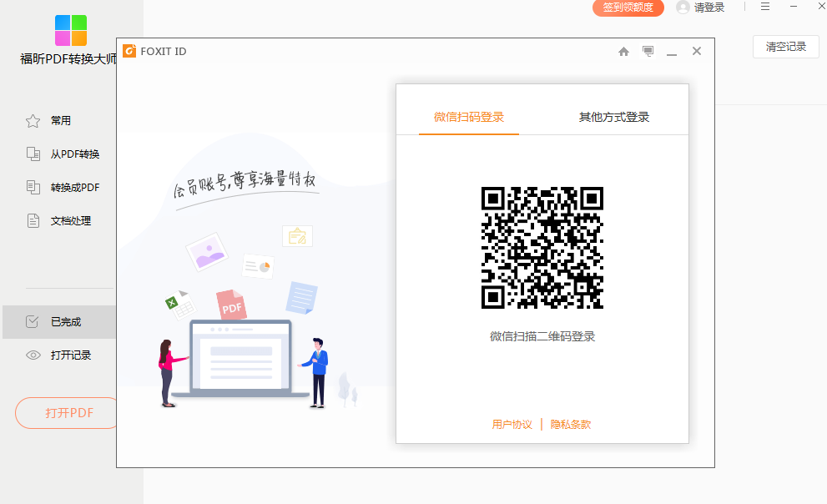Click the FOXIT ID title text

(x=164, y=51)
